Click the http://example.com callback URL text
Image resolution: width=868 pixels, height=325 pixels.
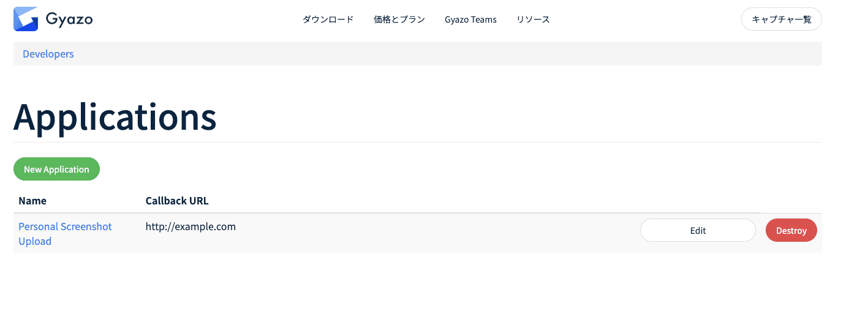(x=191, y=226)
